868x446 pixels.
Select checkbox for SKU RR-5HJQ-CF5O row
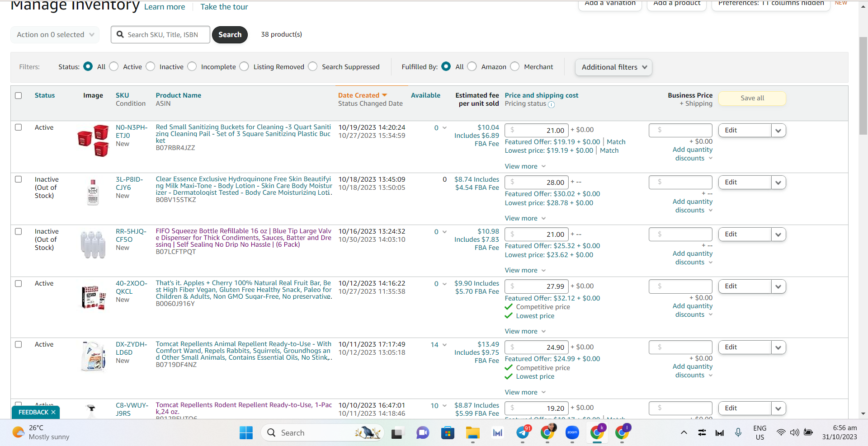coord(19,231)
